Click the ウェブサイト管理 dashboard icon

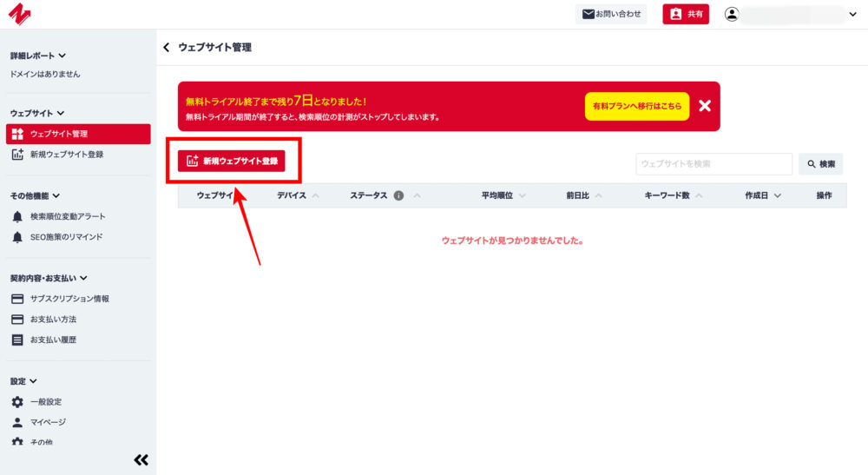click(17, 134)
